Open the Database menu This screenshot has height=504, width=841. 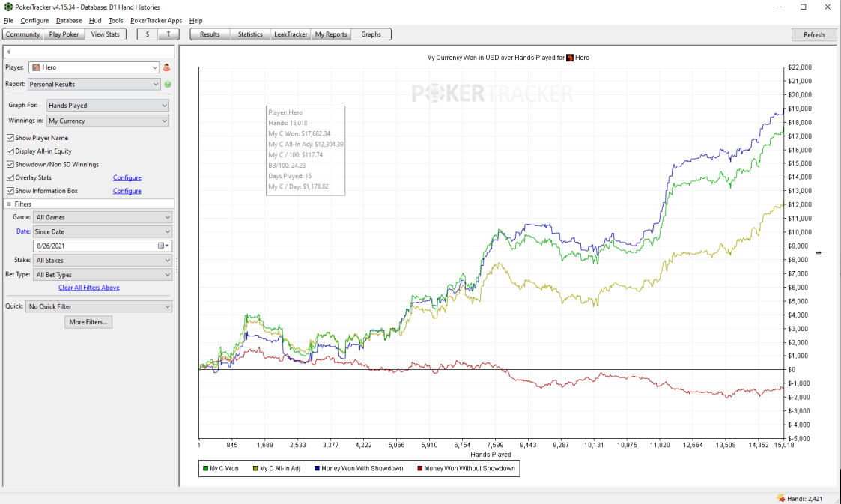[69, 20]
